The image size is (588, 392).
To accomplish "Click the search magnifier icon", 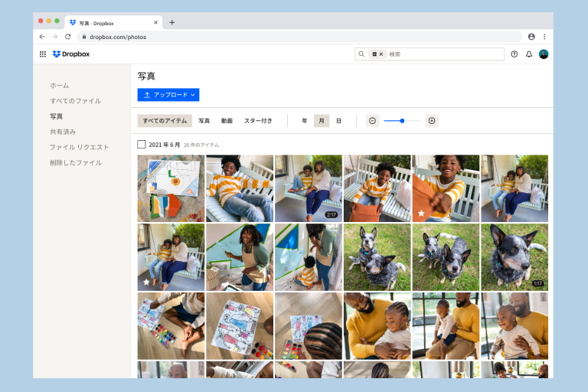I will coord(361,54).
